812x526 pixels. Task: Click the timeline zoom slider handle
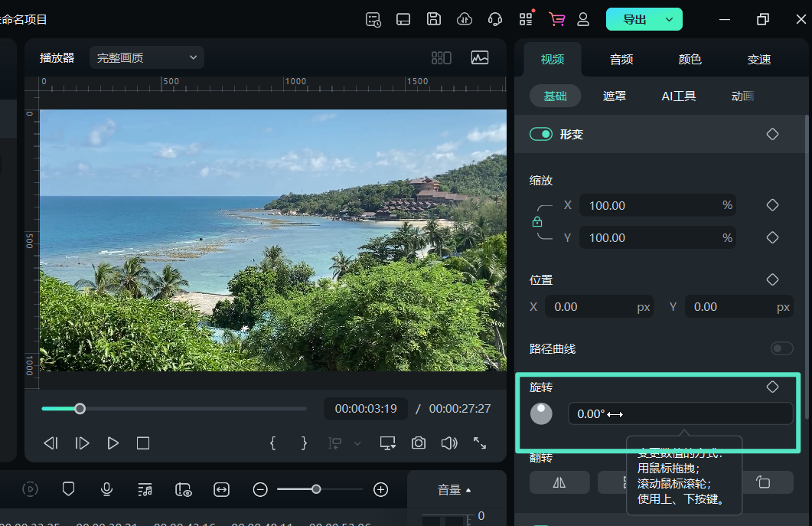(316, 489)
